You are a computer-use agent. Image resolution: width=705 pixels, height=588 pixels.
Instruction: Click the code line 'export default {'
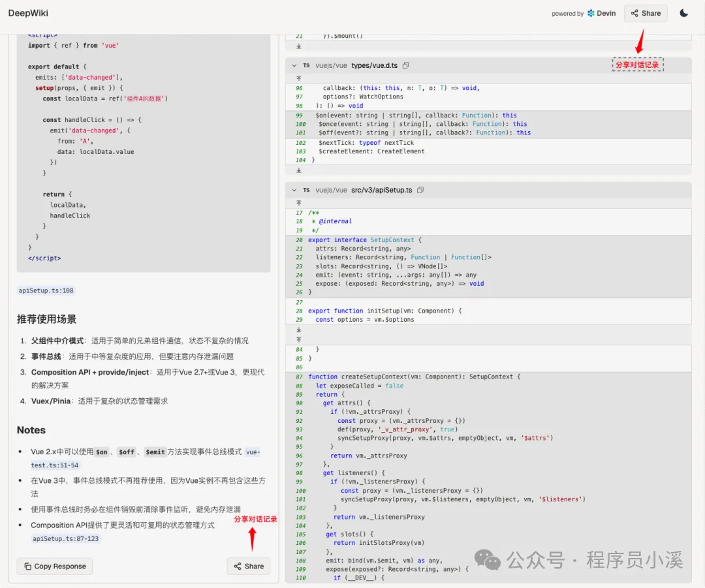pyautogui.click(x=57, y=67)
